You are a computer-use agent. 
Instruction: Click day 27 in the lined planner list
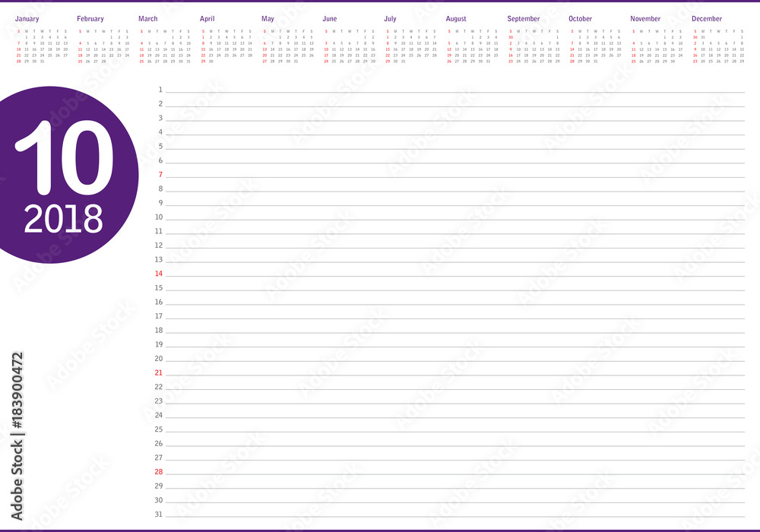click(x=159, y=458)
